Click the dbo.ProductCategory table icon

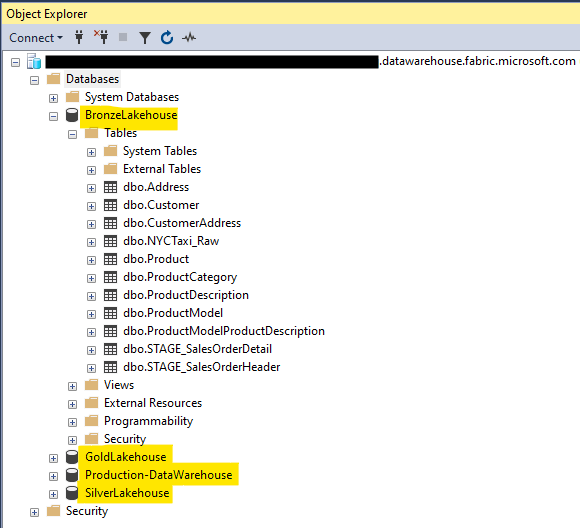click(x=110, y=277)
